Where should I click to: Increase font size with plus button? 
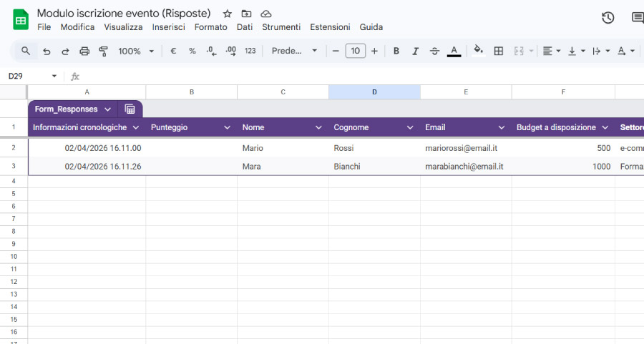374,51
